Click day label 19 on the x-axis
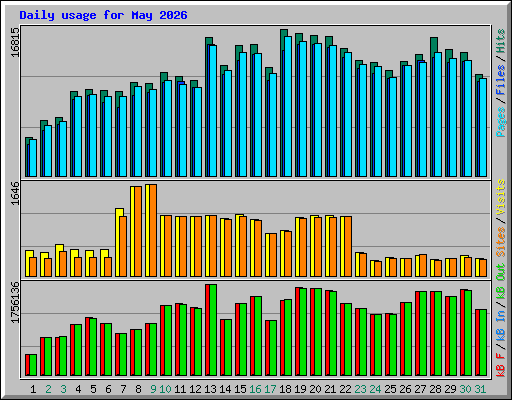 (x=300, y=389)
